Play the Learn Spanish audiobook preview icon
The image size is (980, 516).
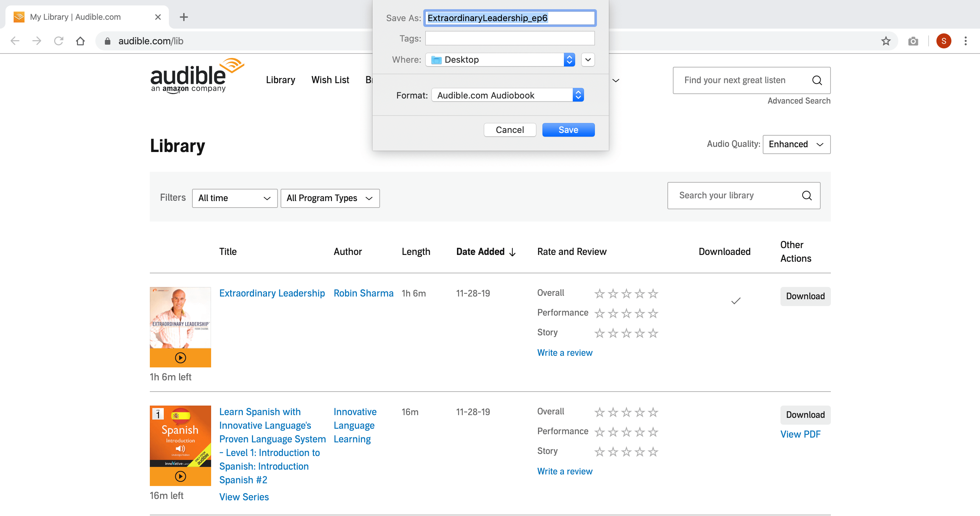(180, 476)
